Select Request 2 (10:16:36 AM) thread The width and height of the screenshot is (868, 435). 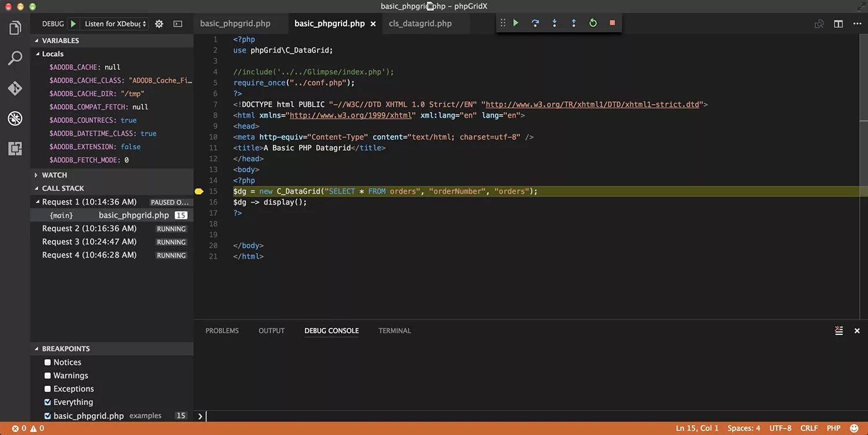point(112,228)
